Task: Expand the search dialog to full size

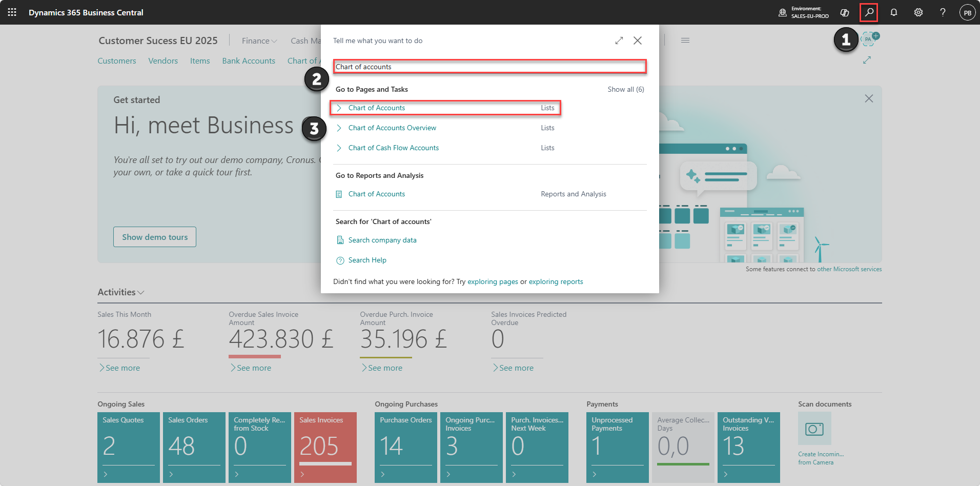Action: [x=619, y=40]
